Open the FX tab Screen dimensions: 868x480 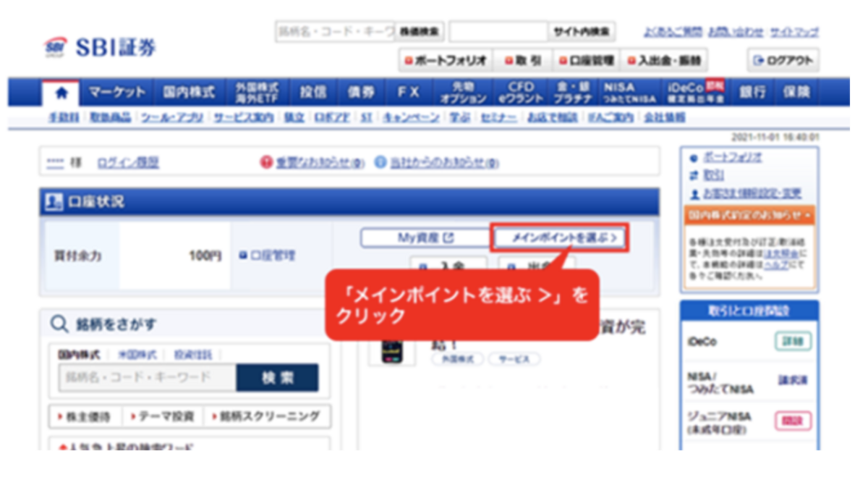[x=408, y=93]
